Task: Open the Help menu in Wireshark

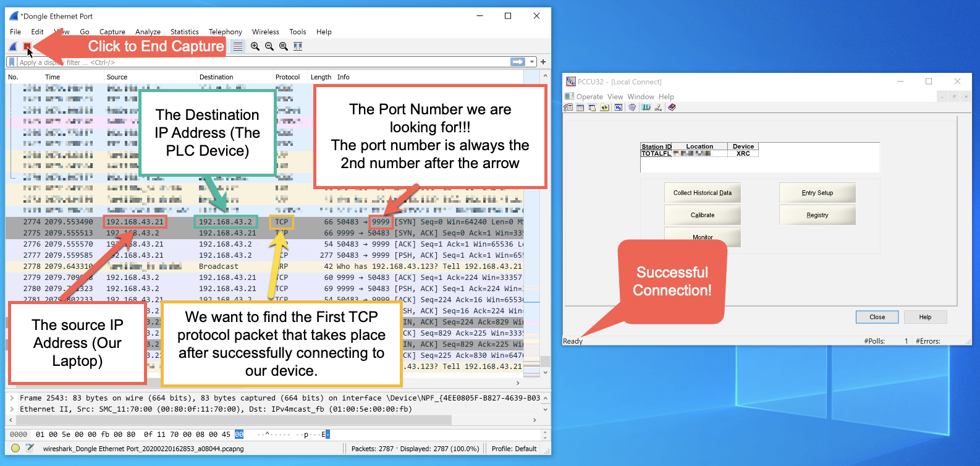Action: pyautogui.click(x=324, y=32)
